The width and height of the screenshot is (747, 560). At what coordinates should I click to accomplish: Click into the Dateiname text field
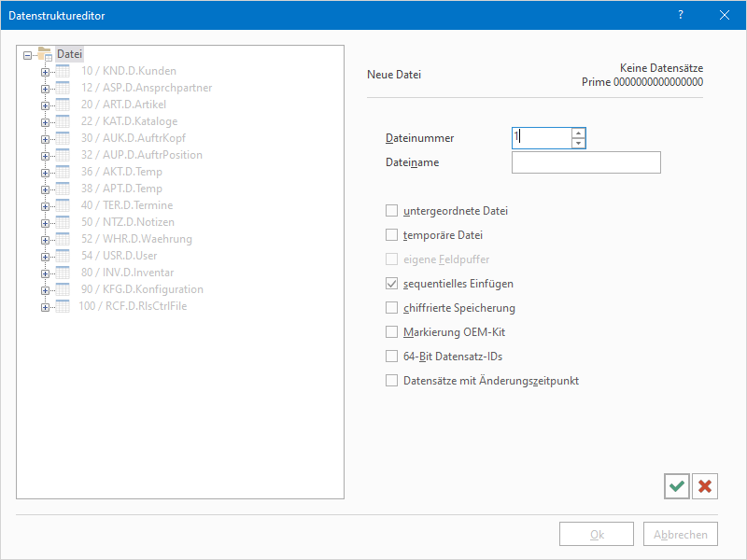pos(585,163)
